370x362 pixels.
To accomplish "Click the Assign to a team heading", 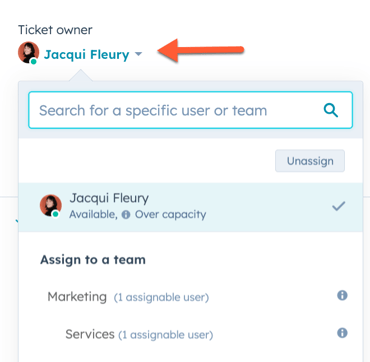I will click(93, 260).
